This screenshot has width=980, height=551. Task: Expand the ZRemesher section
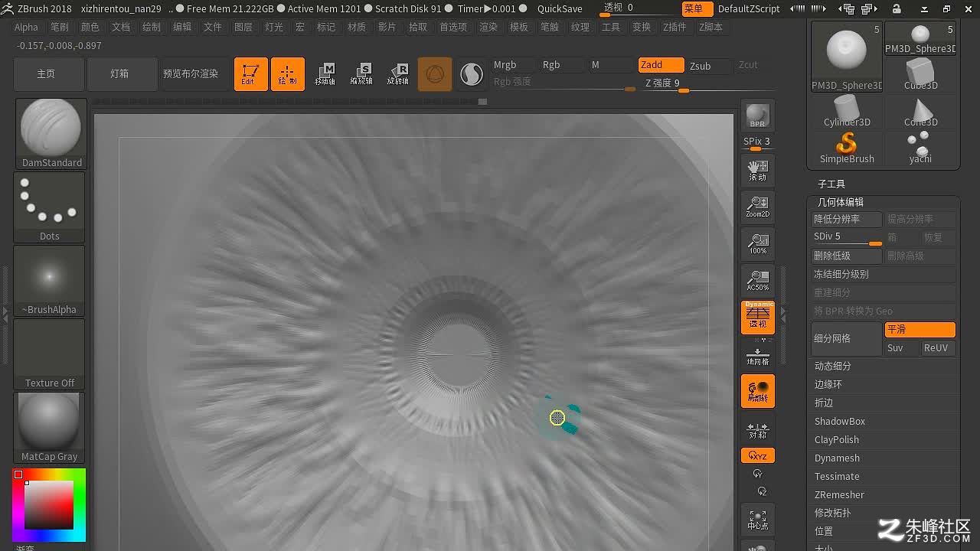[x=839, y=495]
